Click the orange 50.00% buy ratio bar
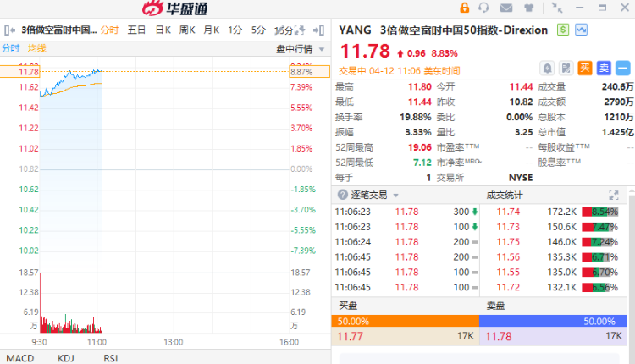Screen dimensions: 635x364 [x=405, y=322]
